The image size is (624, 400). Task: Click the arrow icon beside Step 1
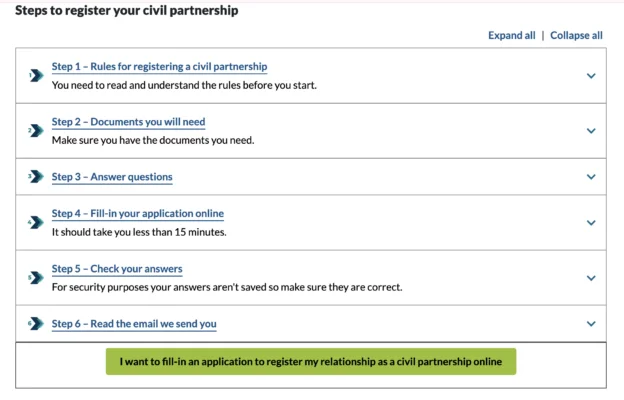(36, 75)
